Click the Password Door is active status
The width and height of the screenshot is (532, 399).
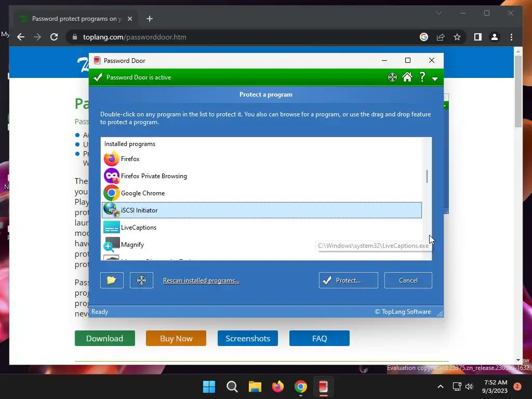click(x=139, y=77)
